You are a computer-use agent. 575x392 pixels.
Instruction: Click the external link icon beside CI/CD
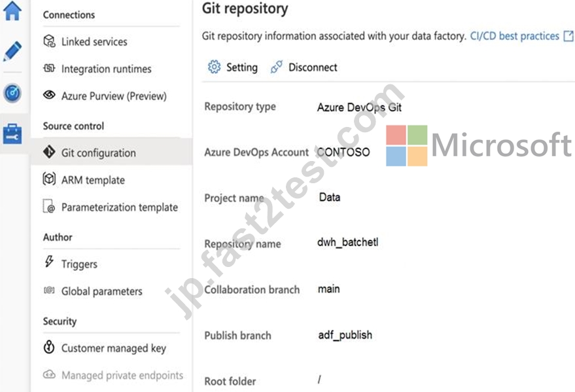(568, 36)
